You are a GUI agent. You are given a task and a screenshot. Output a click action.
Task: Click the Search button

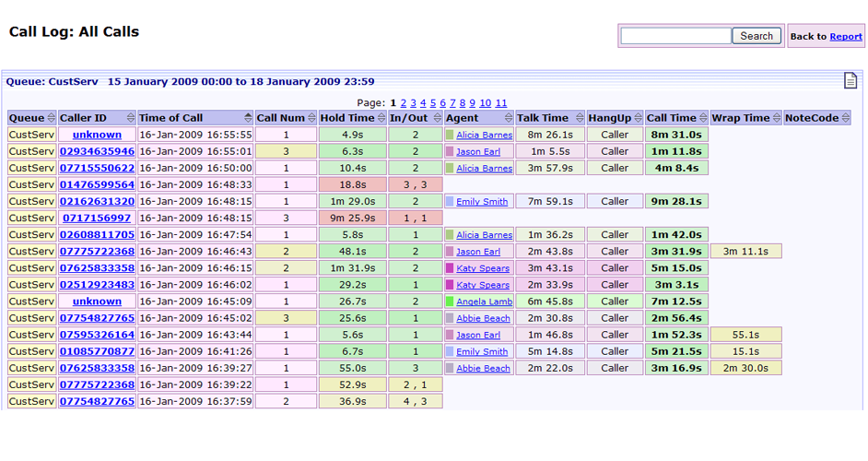757,36
